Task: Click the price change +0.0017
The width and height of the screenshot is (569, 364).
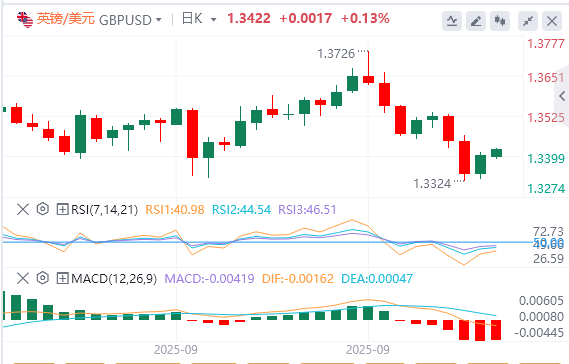Action: (x=306, y=19)
